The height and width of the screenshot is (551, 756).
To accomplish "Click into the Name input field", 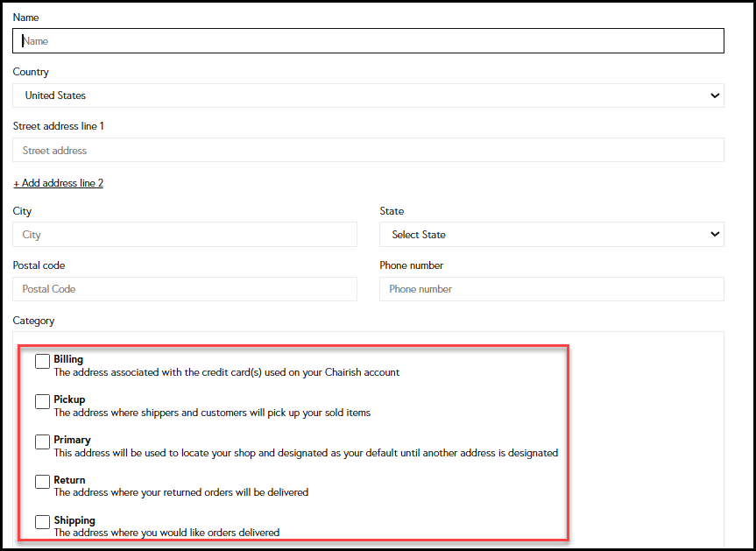I will 368,41.
